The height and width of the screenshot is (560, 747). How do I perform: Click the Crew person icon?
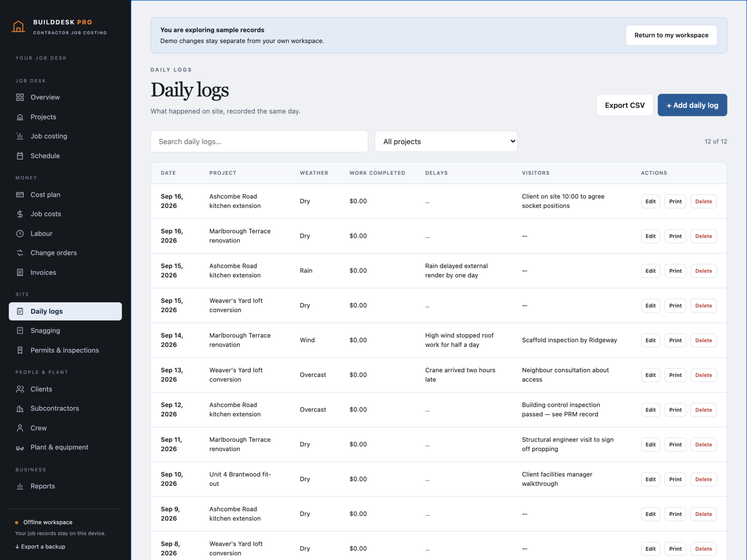[20, 428]
